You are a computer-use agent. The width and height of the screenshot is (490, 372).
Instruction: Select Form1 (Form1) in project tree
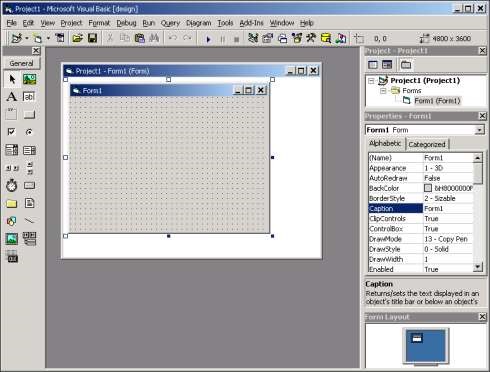click(437, 101)
